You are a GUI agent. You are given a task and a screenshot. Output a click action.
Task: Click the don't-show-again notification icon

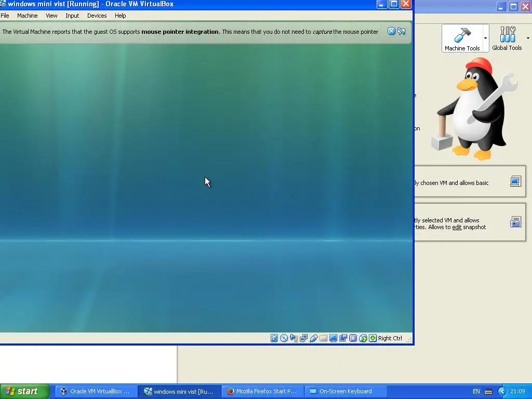click(402, 31)
